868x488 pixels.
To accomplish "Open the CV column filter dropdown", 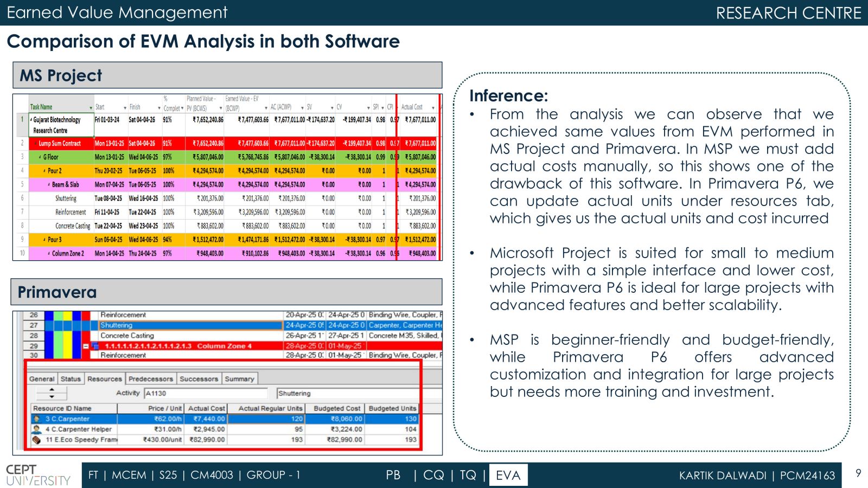I will click(x=368, y=107).
